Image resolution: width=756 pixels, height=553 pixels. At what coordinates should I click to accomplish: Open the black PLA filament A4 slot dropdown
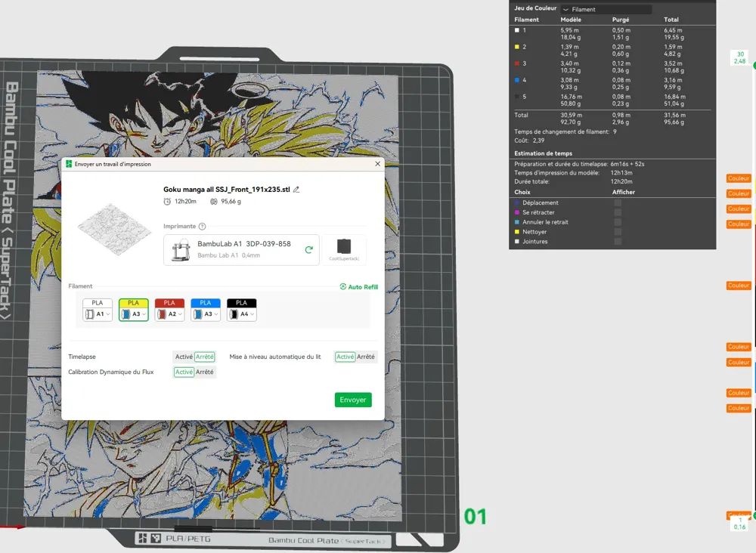click(242, 310)
